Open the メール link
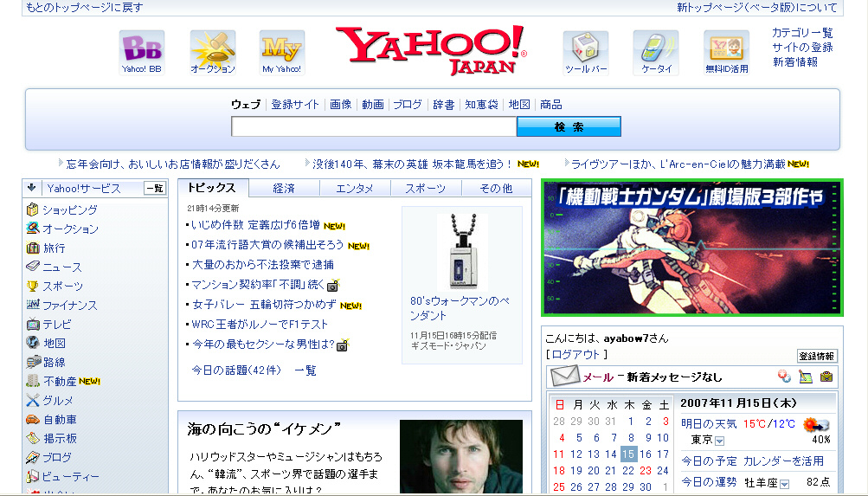868x496 pixels. [598, 377]
